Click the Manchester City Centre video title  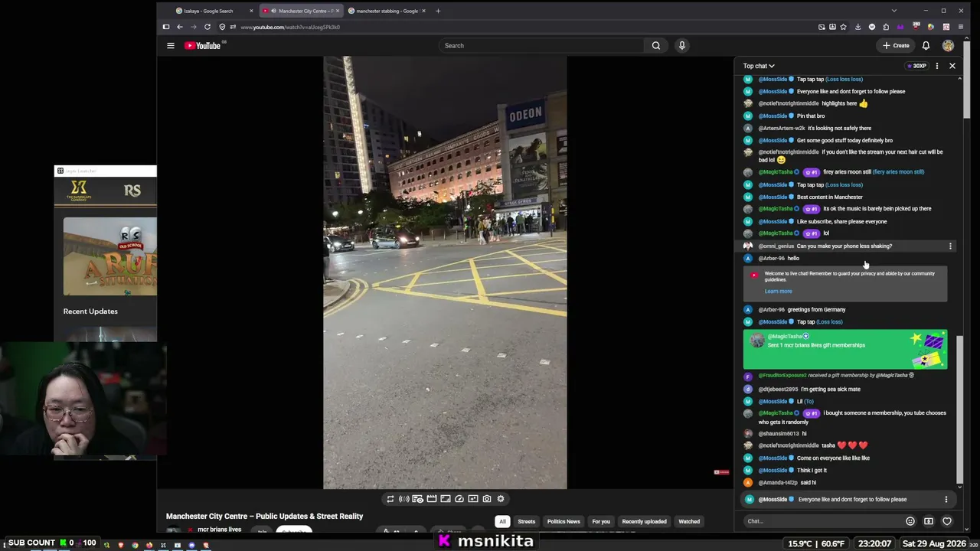(264, 517)
